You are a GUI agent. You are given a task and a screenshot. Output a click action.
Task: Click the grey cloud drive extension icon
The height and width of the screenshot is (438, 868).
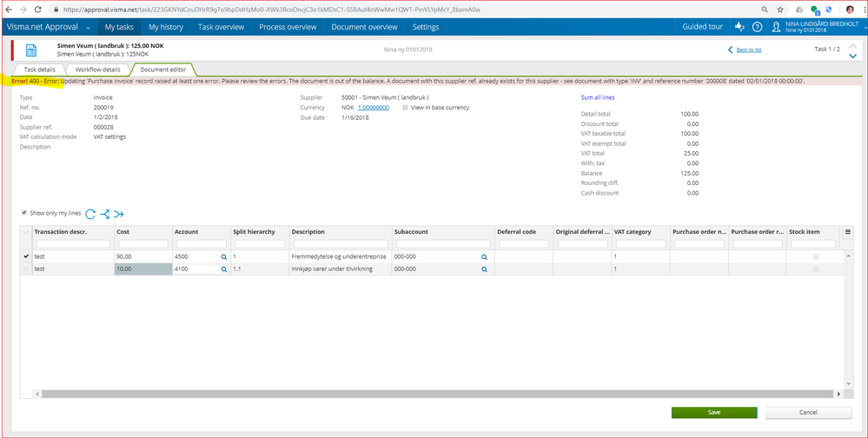(x=799, y=10)
